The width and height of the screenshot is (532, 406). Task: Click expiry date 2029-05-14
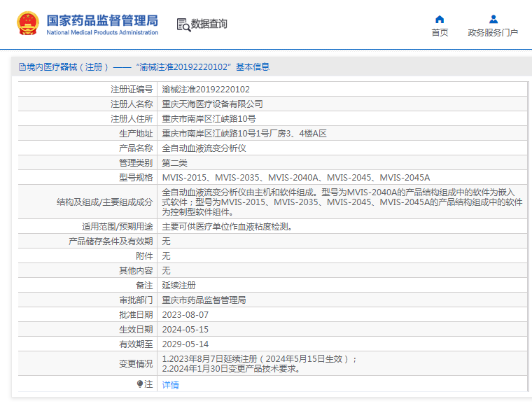click(x=185, y=344)
